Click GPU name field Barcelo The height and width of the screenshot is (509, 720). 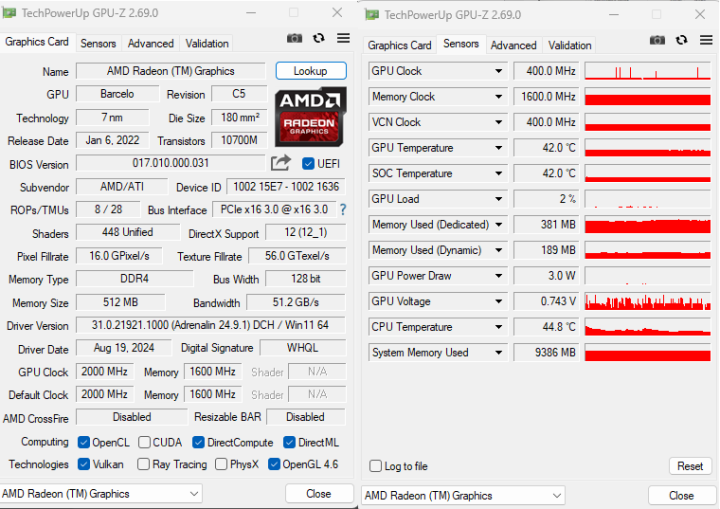[117, 94]
